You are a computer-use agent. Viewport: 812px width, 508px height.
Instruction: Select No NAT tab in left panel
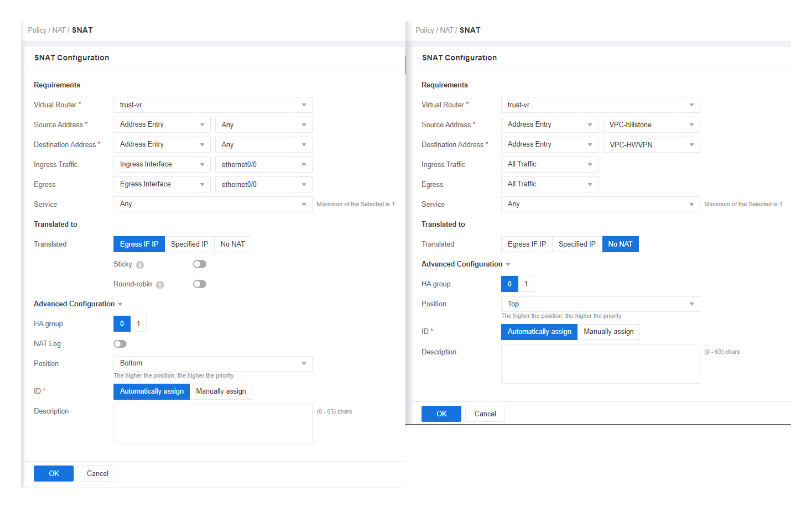(x=233, y=244)
